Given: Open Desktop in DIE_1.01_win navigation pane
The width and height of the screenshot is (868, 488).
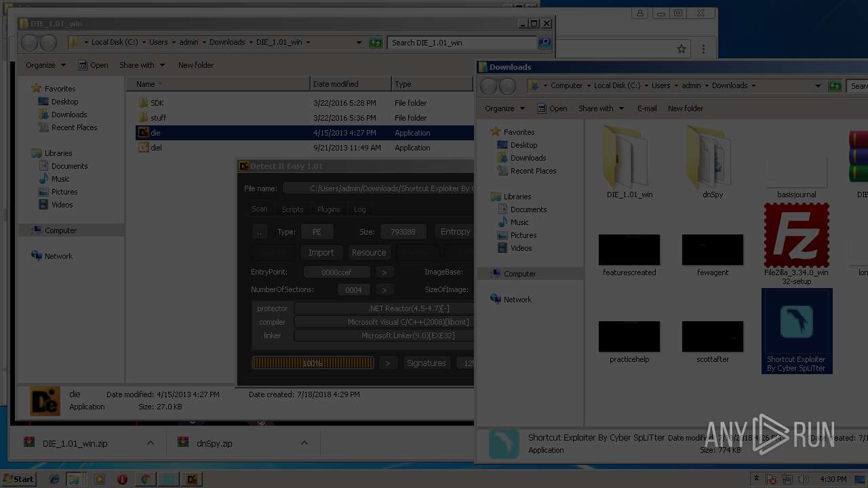Looking at the screenshot, I should click(64, 102).
